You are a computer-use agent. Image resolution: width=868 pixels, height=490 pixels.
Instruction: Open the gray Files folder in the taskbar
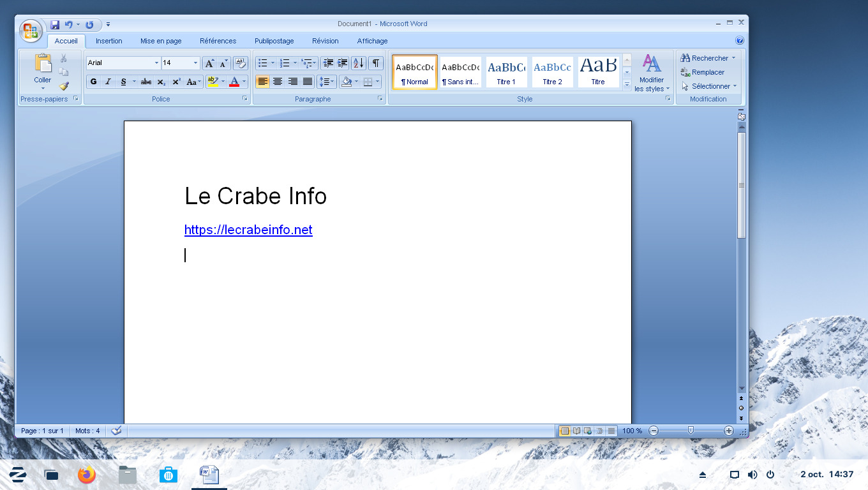(x=128, y=475)
